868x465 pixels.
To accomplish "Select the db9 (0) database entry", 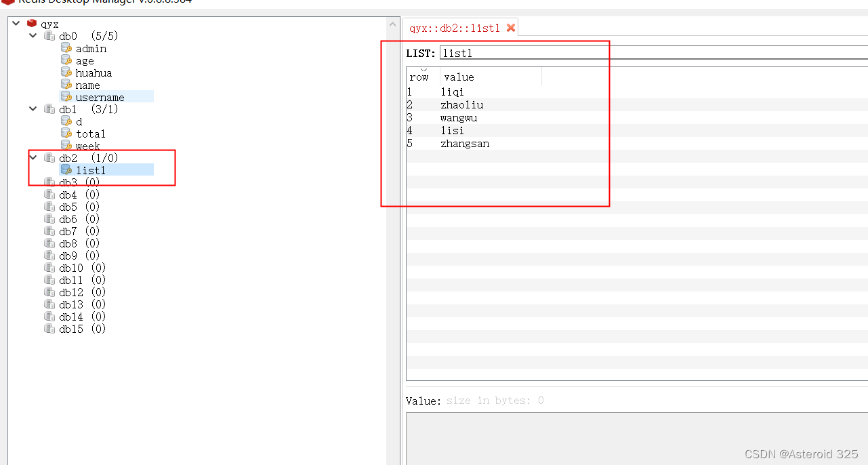I will tap(79, 256).
